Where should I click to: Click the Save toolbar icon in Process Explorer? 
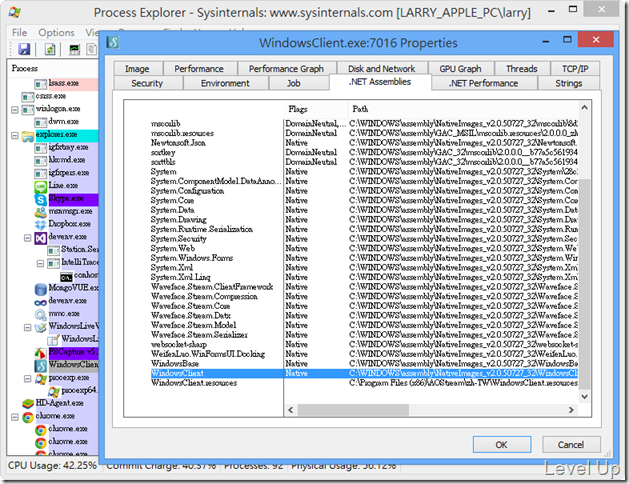(x=24, y=49)
